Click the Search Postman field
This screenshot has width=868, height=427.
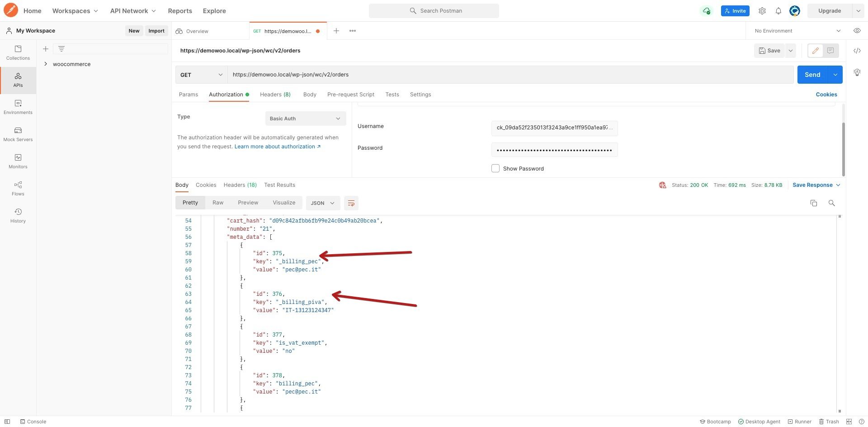pos(434,11)
